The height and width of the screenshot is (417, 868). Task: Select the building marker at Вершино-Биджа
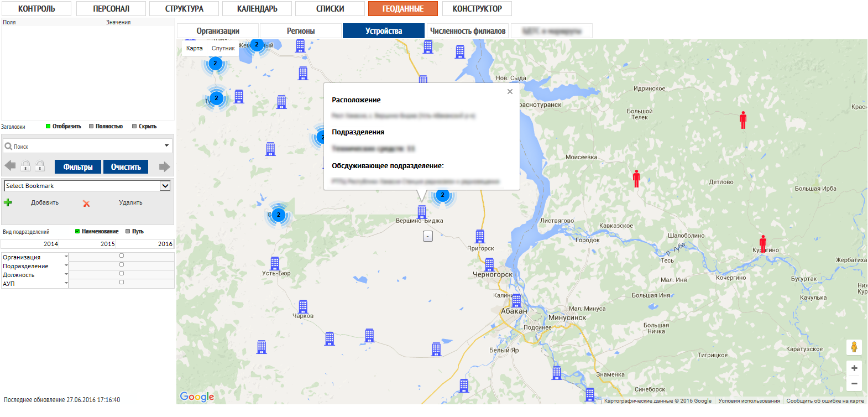pyautogui.click(x=422, y=211)
